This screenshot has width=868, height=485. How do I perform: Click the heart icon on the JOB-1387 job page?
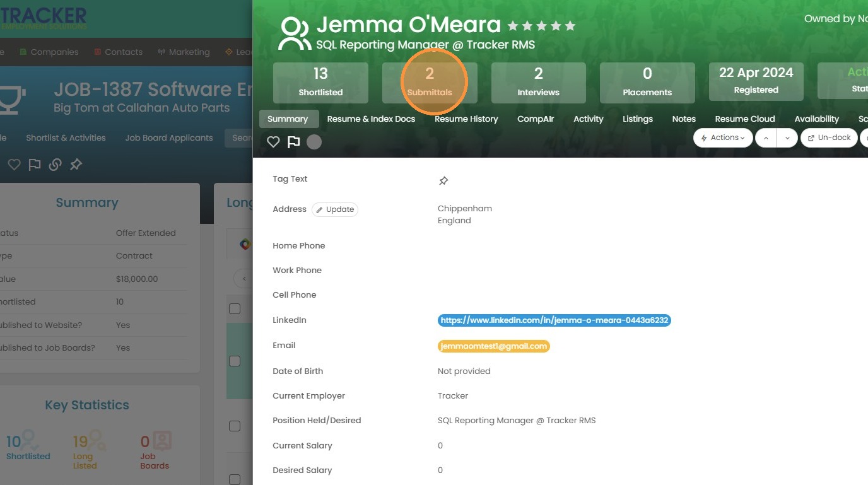coord(14,165)
